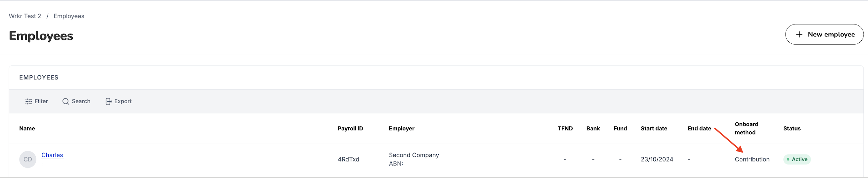
Task: Open the Search text option
Action: [81, 101]
